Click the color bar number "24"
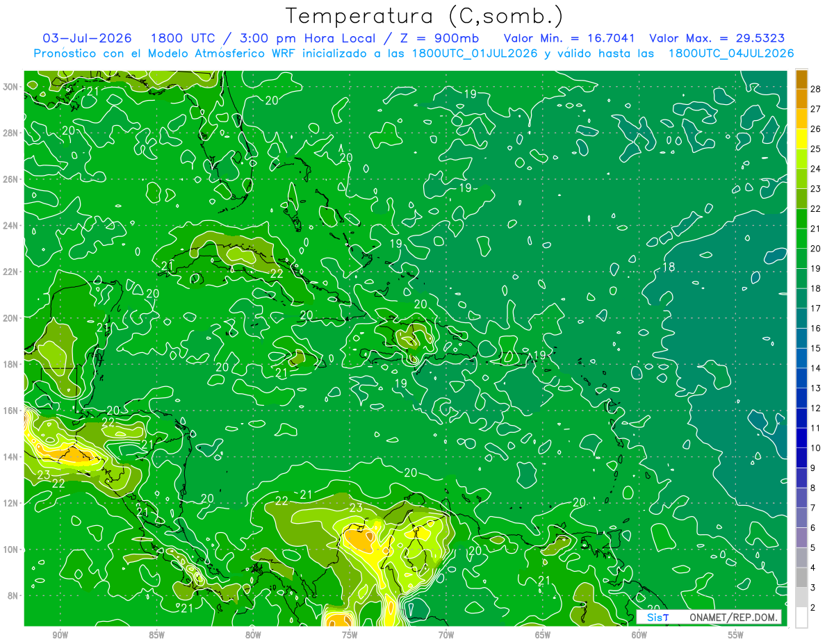 (x=816, y=169)
